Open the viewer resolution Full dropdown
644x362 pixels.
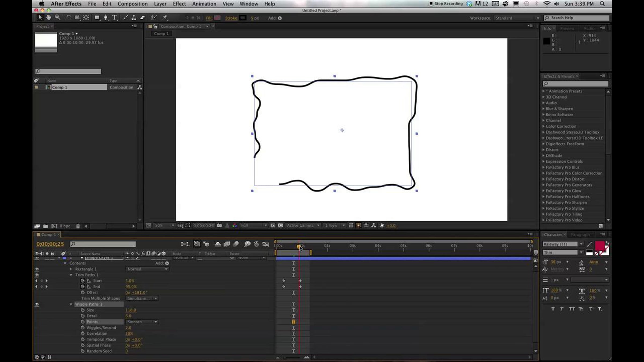(x=254, y=226)
